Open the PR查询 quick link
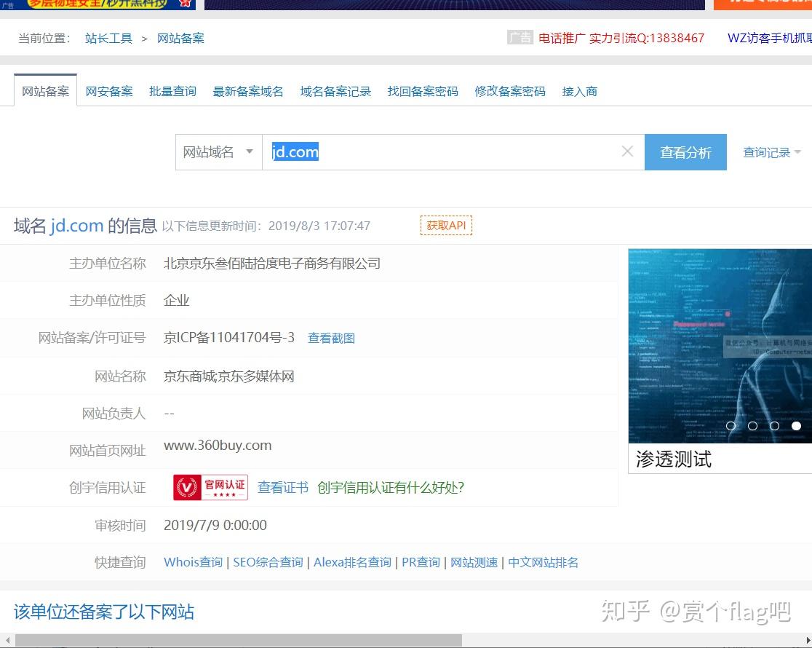Viewport: 812px width, 648px height. click(x=421, y=563)
